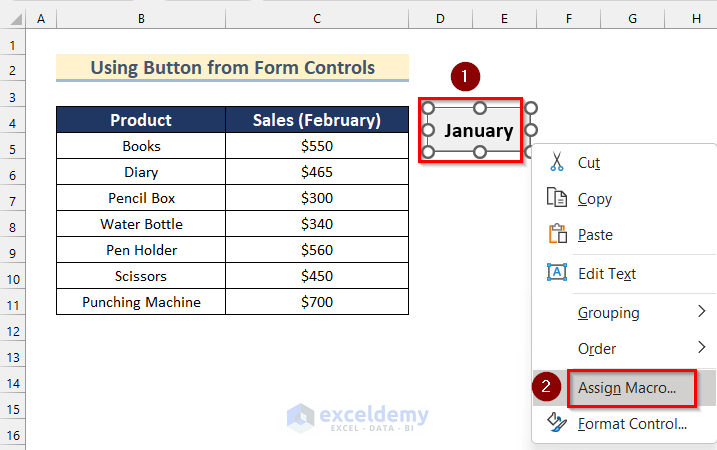
Task: Click the Format Control icon
Action: pos(557,424)
